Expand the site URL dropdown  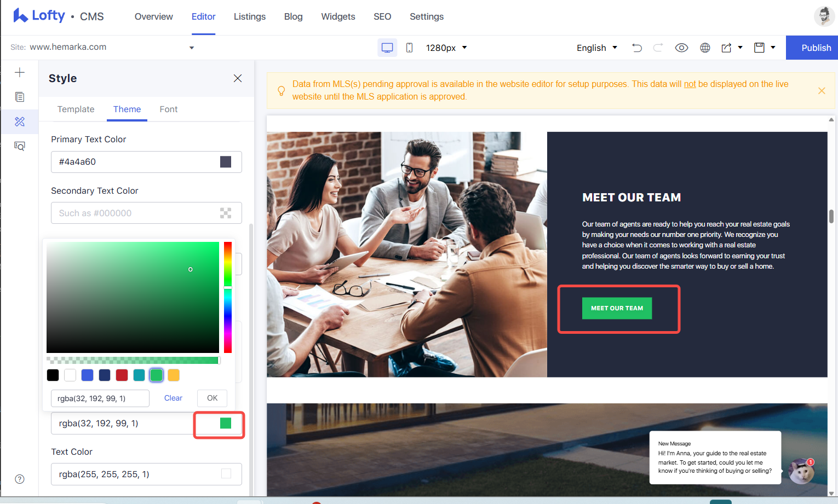[192, 48]
